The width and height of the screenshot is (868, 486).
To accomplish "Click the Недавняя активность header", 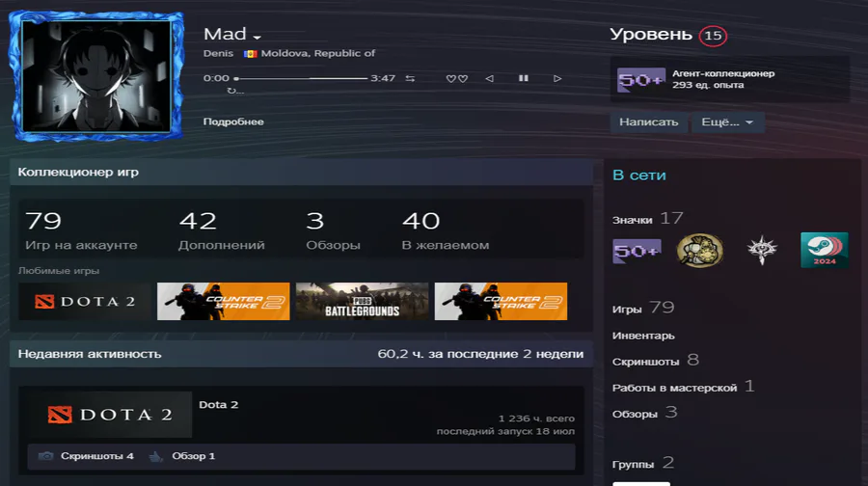I will click(x=90, y=354).
